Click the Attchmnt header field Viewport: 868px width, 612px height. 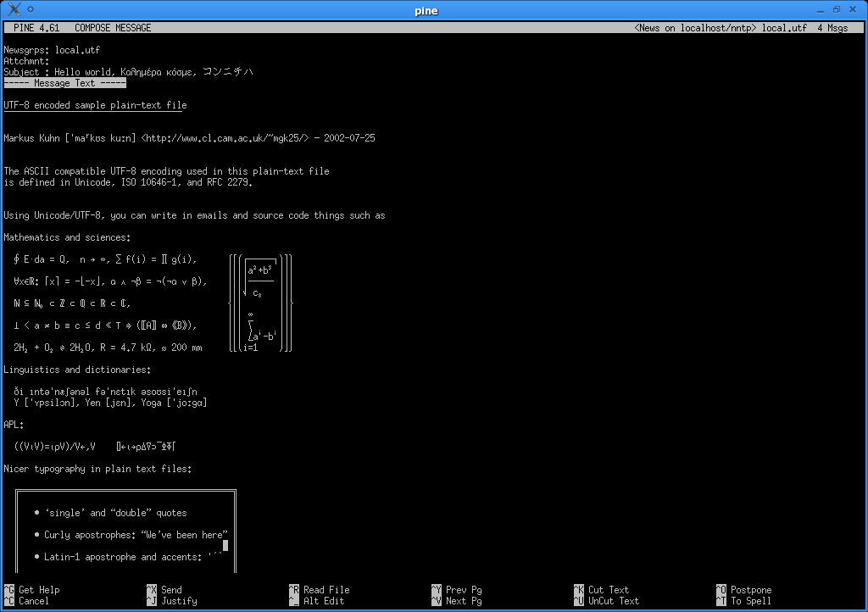point(26,61)
